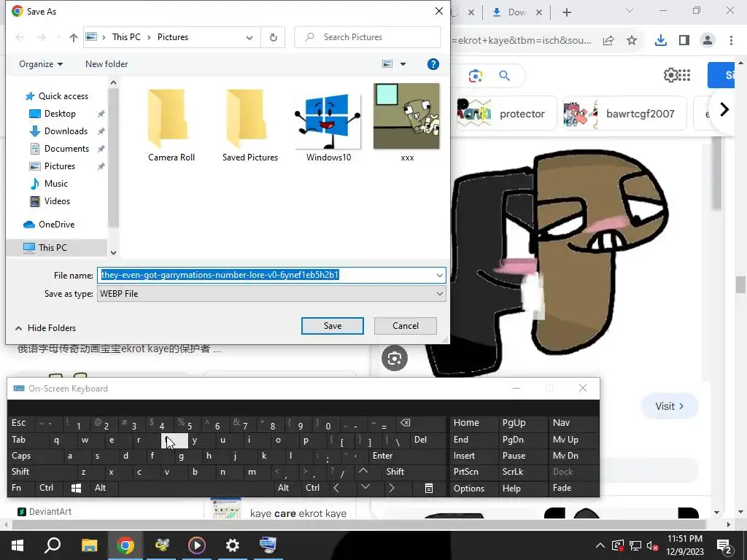Click This PC in the address breadcrumb
This screenshot has height=560, width=747.
(125, 37)
